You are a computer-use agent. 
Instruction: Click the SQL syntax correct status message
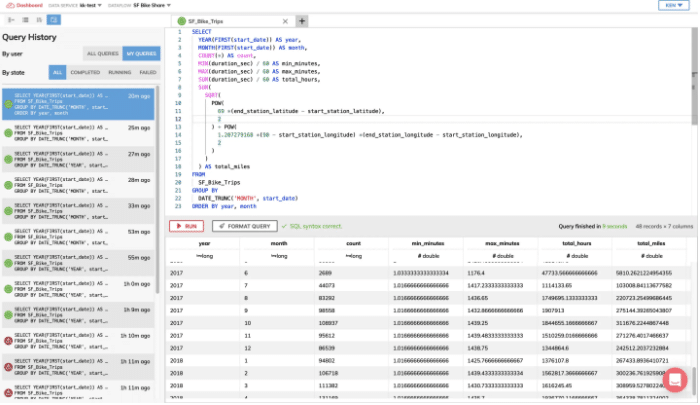pos(312,226)
